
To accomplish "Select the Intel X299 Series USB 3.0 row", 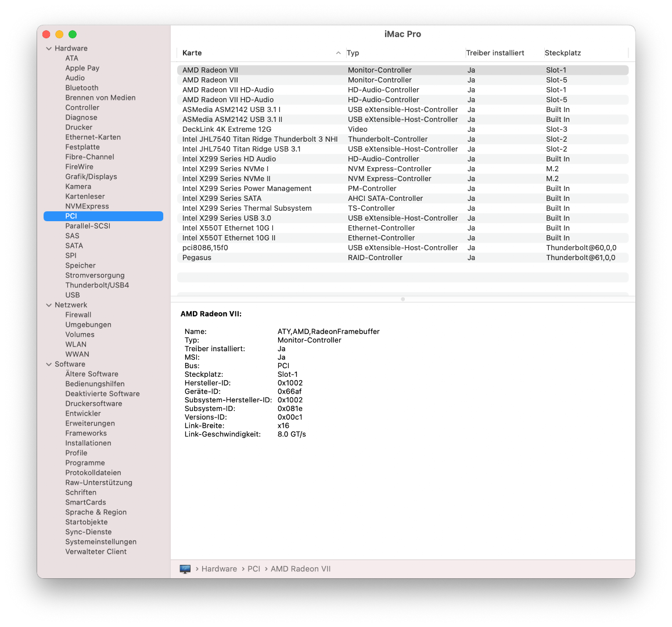I will click(403, 218).
